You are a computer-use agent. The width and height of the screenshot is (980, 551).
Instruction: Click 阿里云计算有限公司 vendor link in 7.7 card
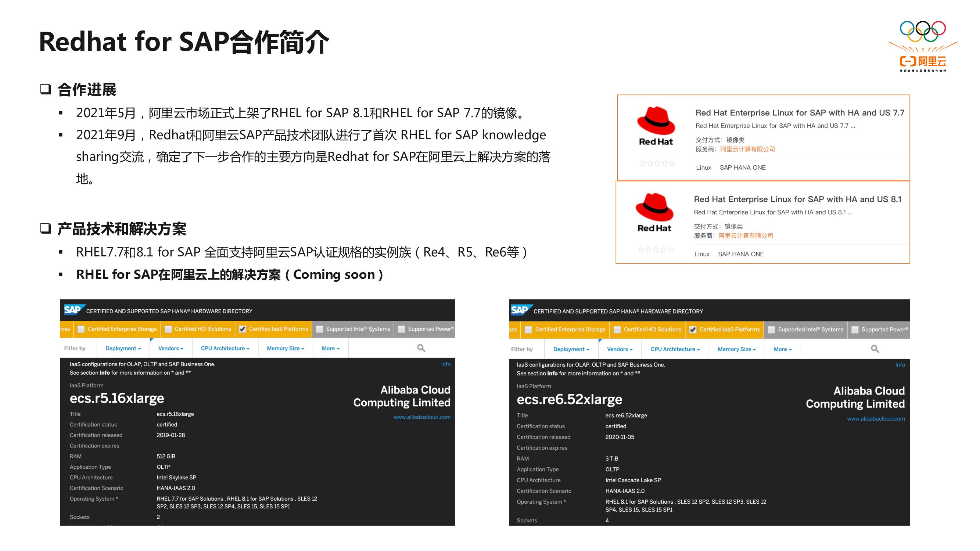(x=747, y=149)
